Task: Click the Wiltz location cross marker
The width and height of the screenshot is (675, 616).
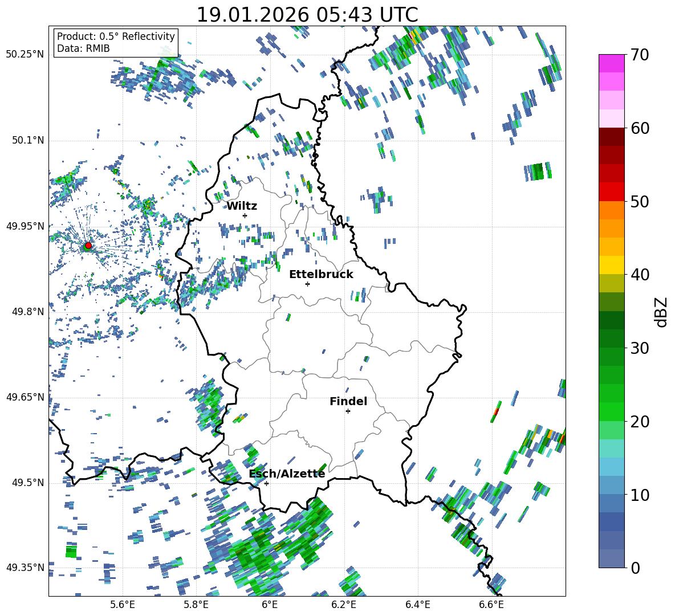Action: [x=245, y=216]
